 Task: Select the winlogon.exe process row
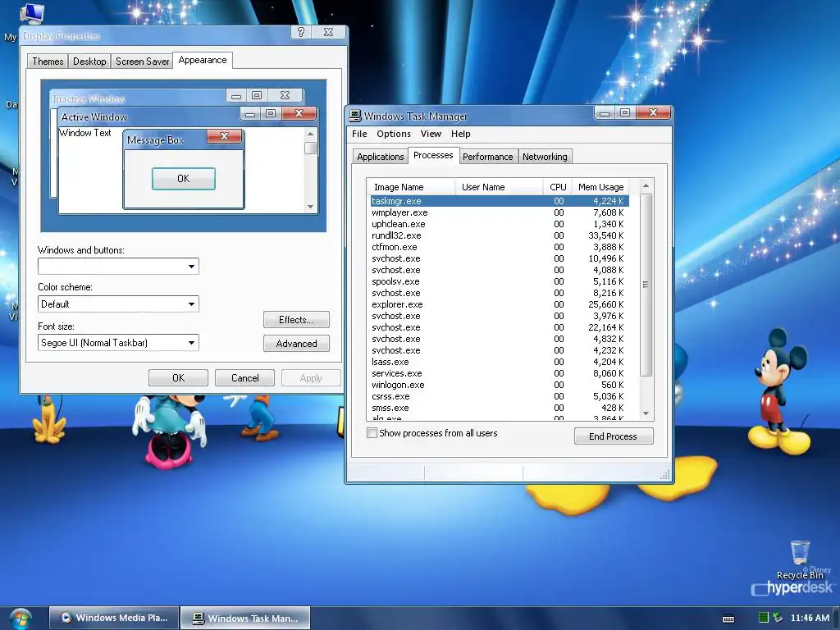[x=500, y=385]
